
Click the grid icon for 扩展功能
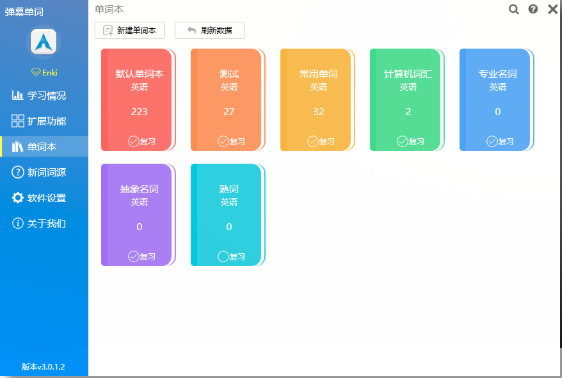coord(17,121)
